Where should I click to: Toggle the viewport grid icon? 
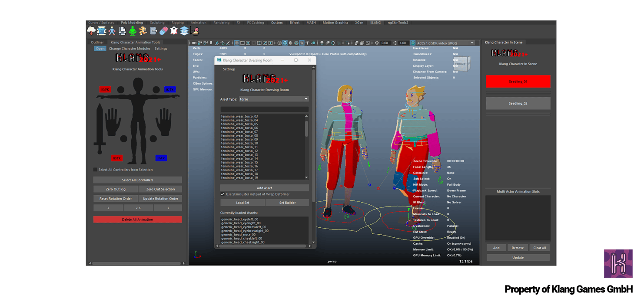(237, 43)
